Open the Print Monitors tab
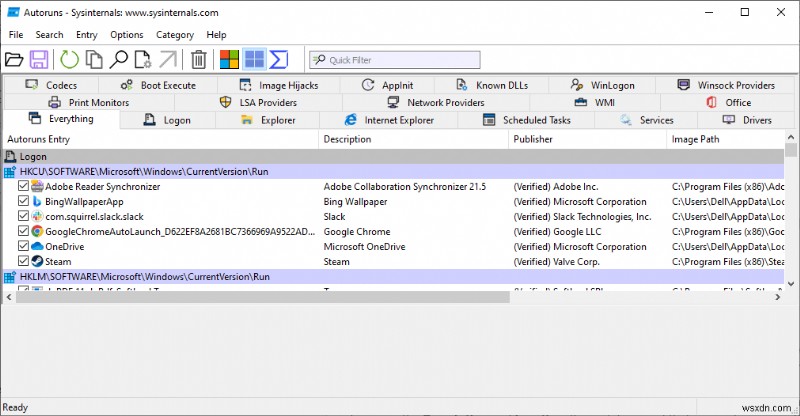The height and width of the screenshot is (416, 800). coord(89,102)
